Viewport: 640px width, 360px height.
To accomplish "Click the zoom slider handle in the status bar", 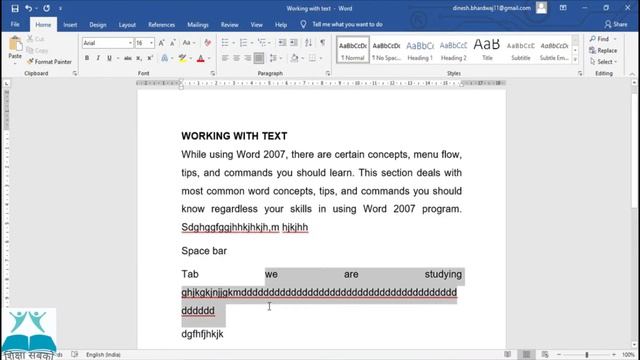I will (x=587, y=355).
